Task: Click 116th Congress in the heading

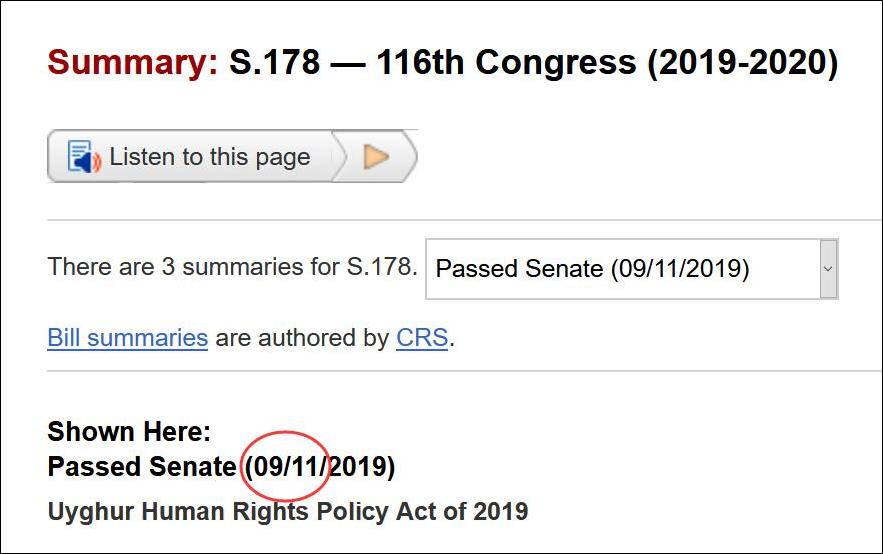Action: pyautogui.click(x=506, y=63)
